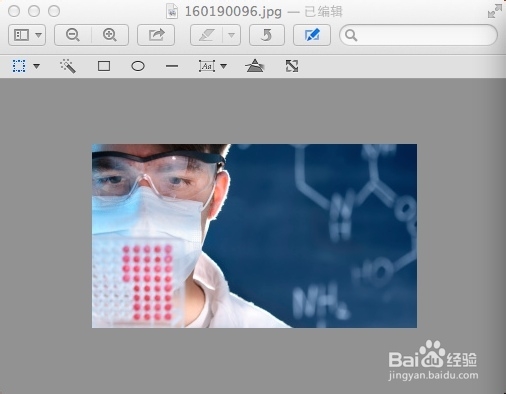
Task: Expand the sidebar view dropdown arrow
Action: click(x=39, y=35)
